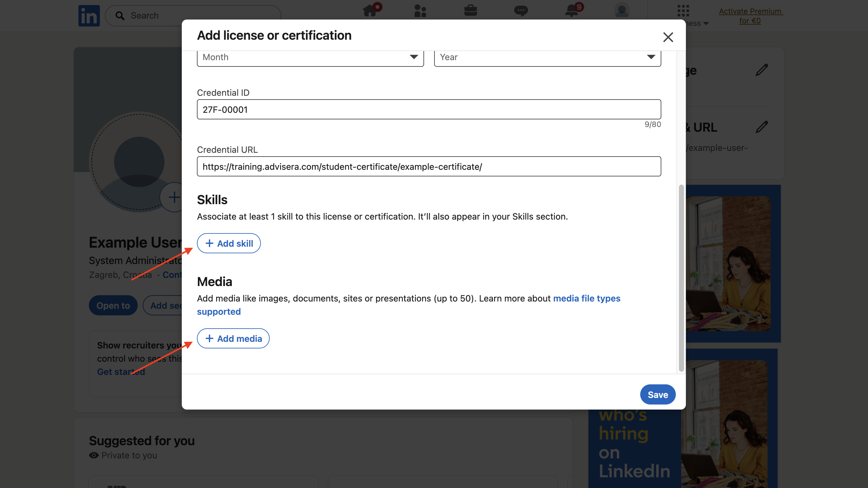Screen dimensions: 868x488
Task: Click the Open to button
Action: coord(113,305)
